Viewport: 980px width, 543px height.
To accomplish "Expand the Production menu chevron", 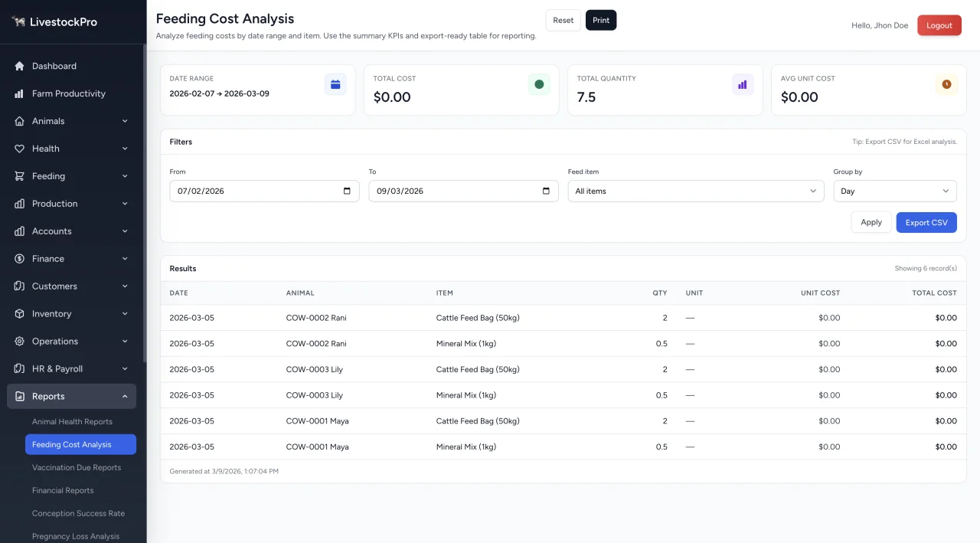I will click(125, 204).
